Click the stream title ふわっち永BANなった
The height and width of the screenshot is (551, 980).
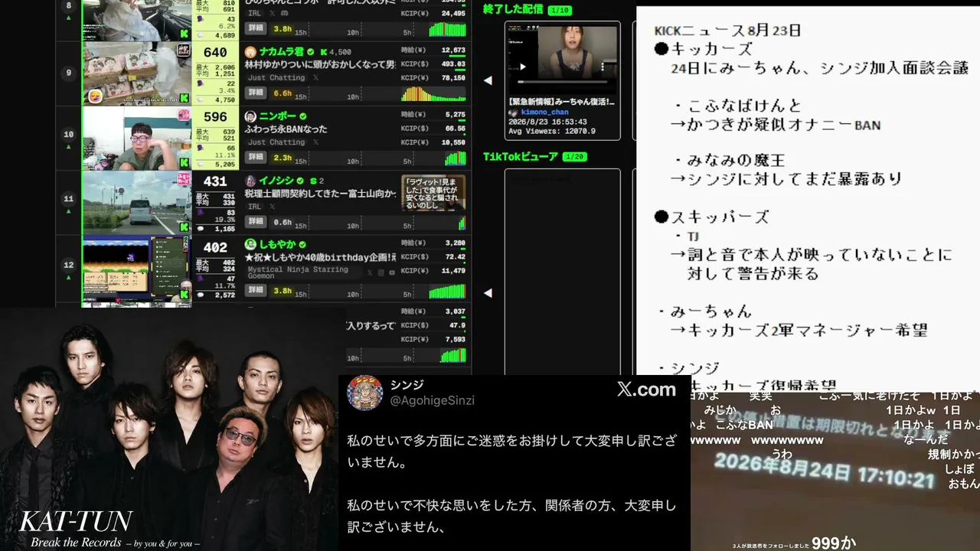pos(286,129)
